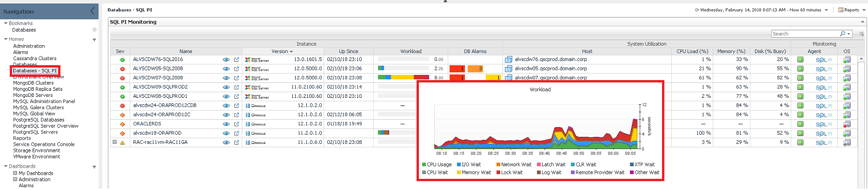Click critical severity icon for ALVSCDW07-SQL2008
The width and height of the screenshot is (868, 190).
pyautogui.click(x=122, y=78)
